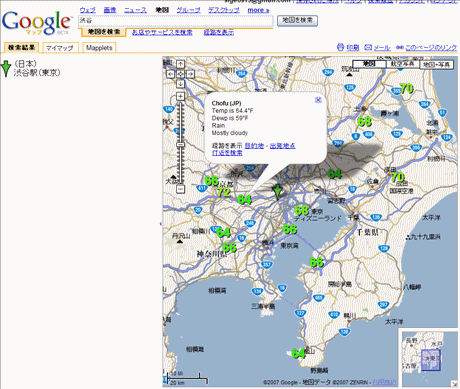Pan the map left with arrow button
The image size is (460, 389).
click(x=170, y=74)
